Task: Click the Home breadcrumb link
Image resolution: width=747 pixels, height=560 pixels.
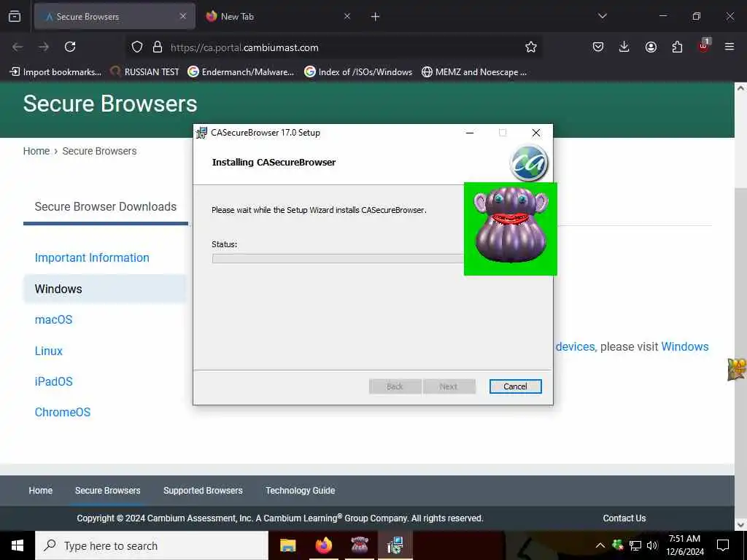Action: click(x=36, y=151)
